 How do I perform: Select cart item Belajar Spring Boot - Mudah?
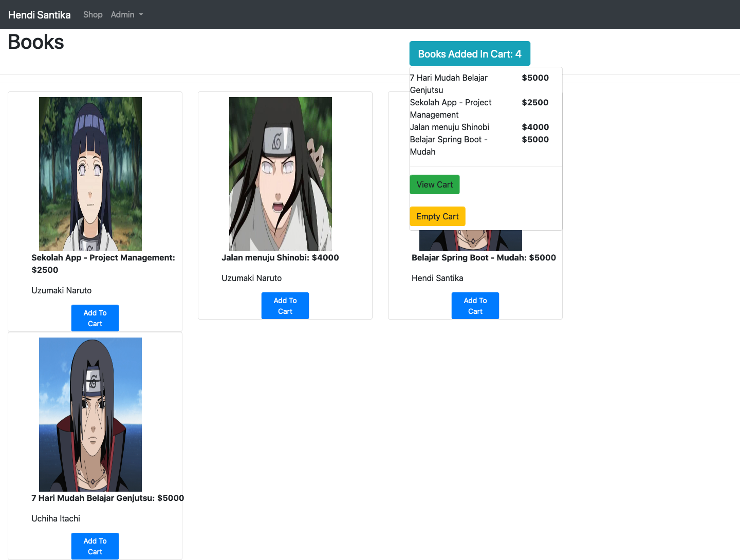449,145
